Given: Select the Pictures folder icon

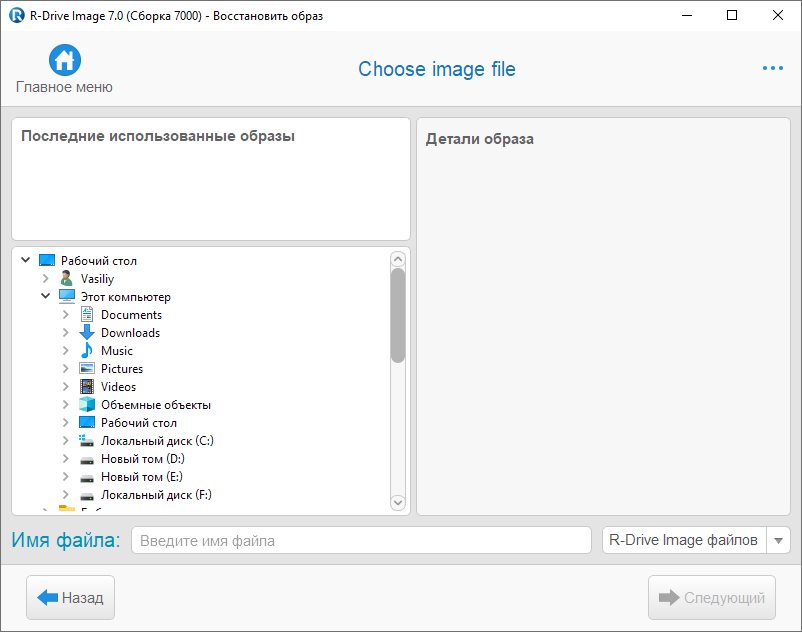Looking at the screenshot, I should (87, 369).
